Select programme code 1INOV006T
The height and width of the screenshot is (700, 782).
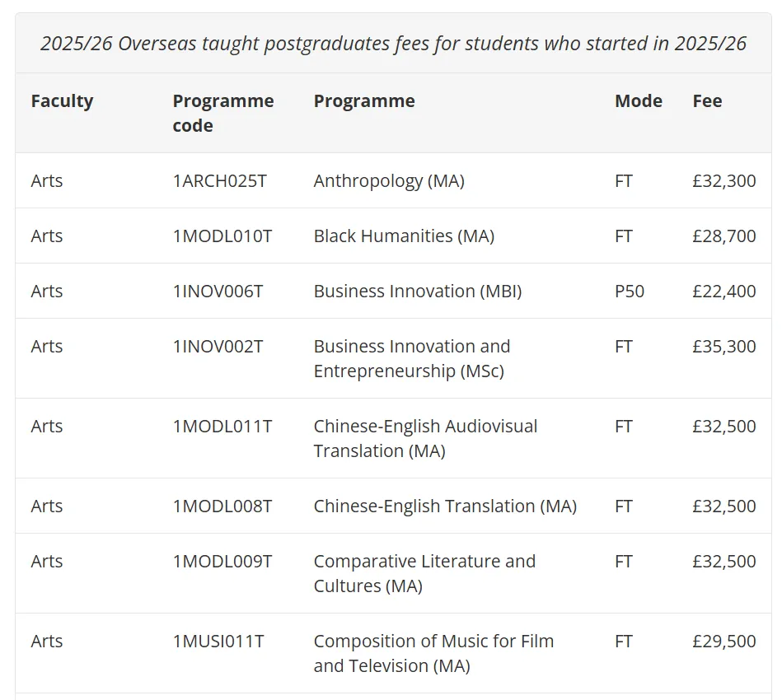pyautogui.click(x=218, y=292)
